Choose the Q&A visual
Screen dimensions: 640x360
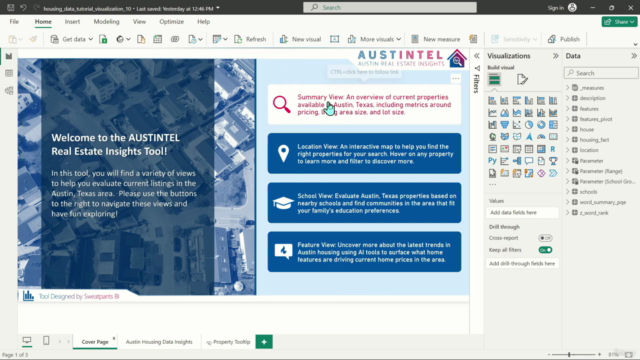click(529, 161)
